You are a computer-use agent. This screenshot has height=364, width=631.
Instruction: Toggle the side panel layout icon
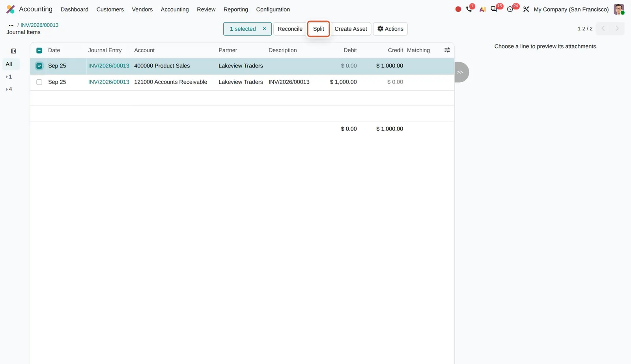(x=13, y=51)
